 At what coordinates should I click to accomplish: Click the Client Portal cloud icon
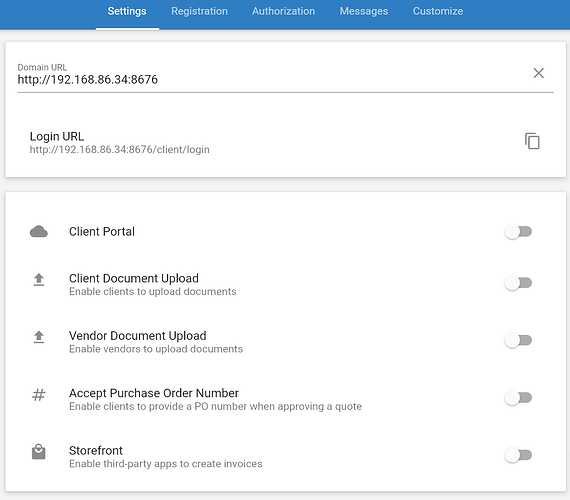(39, 232)
